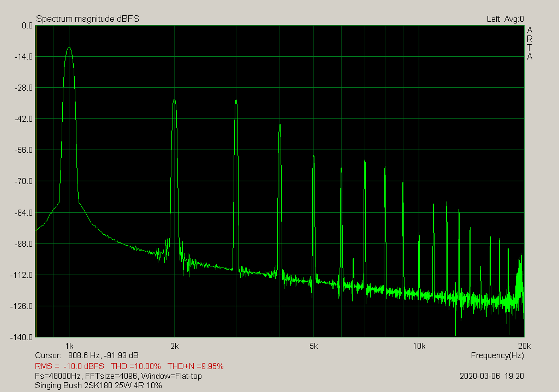Click the -84.0 y-axis label
The image size is (559, 392).
click(23, 213)
